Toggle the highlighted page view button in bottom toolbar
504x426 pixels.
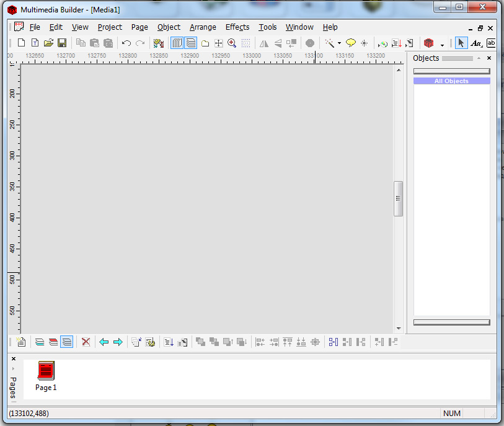point(66,342)
